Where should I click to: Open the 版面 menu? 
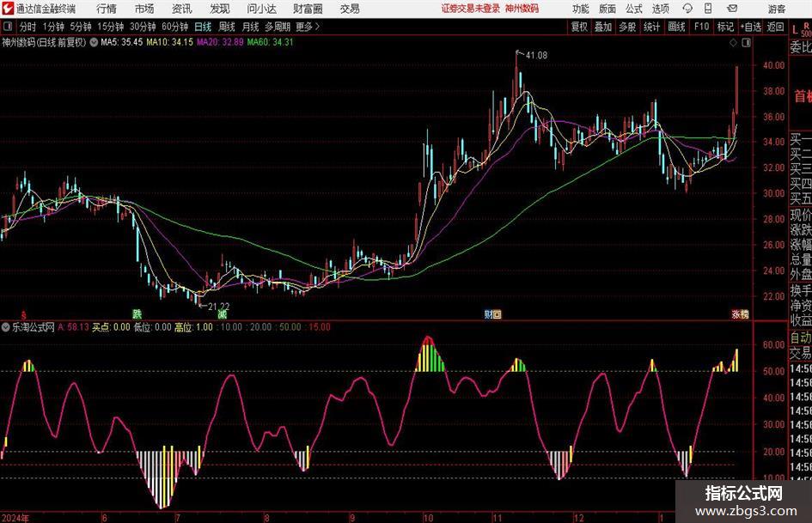coord(607,9)
